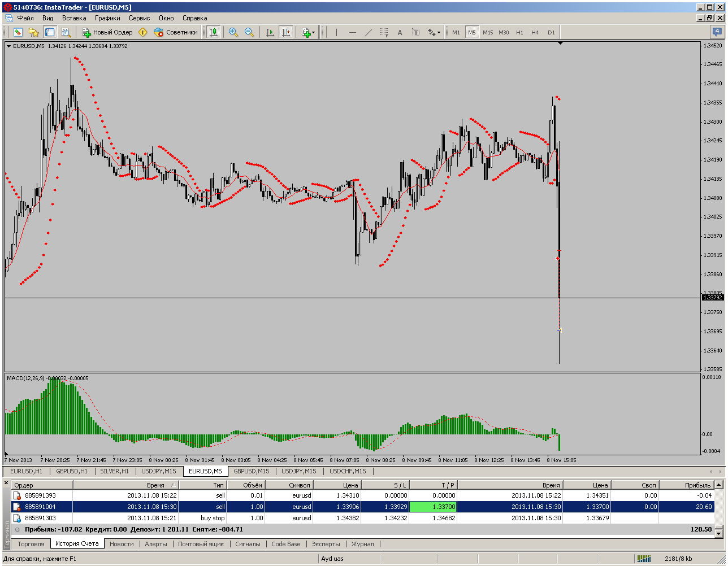
Task: Select order row 885891393
Action: [362, 495]
